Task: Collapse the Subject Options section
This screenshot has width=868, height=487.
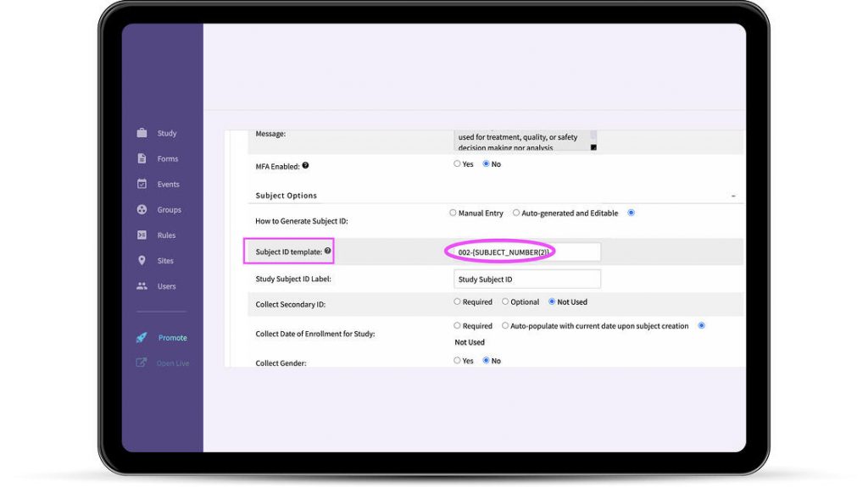Action: point(733,196)
